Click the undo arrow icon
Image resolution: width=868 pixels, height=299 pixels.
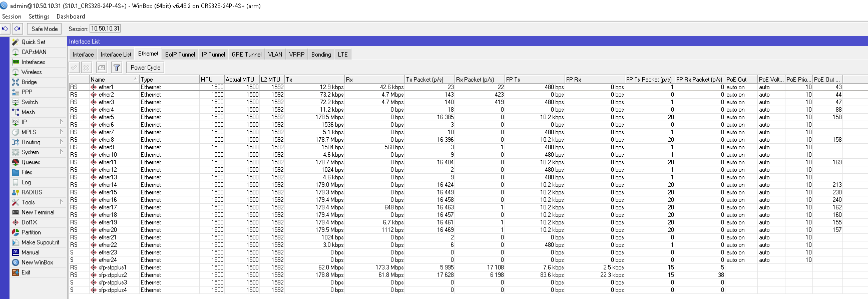pos(5,29)
